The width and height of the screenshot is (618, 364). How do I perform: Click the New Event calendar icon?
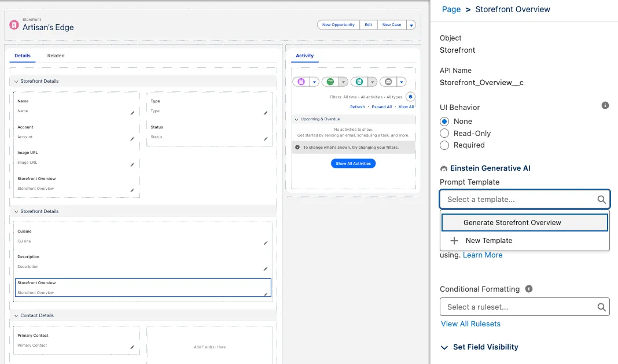pyautogui.click(x=301, y=82)
